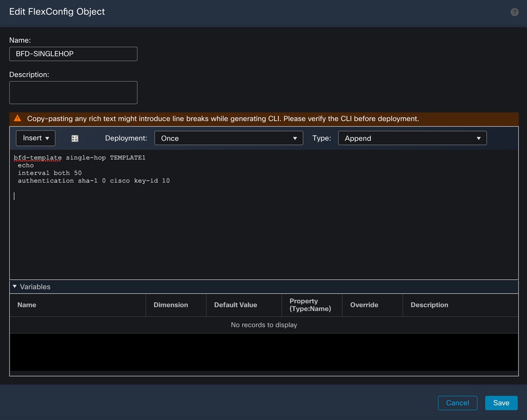The image size is (527, 420).
Task: Click the Name column header in Variables table
Action: point(26,305)
